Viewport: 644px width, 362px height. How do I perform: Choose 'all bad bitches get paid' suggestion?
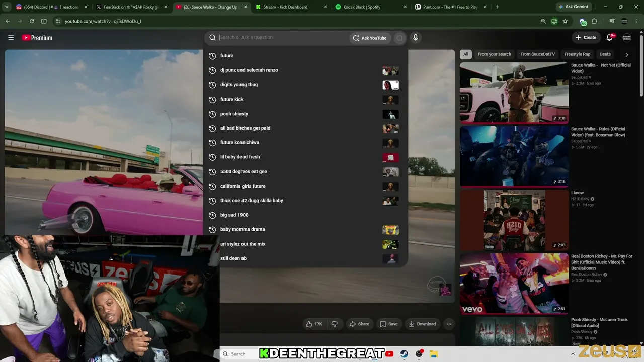[x=305, y=128]
